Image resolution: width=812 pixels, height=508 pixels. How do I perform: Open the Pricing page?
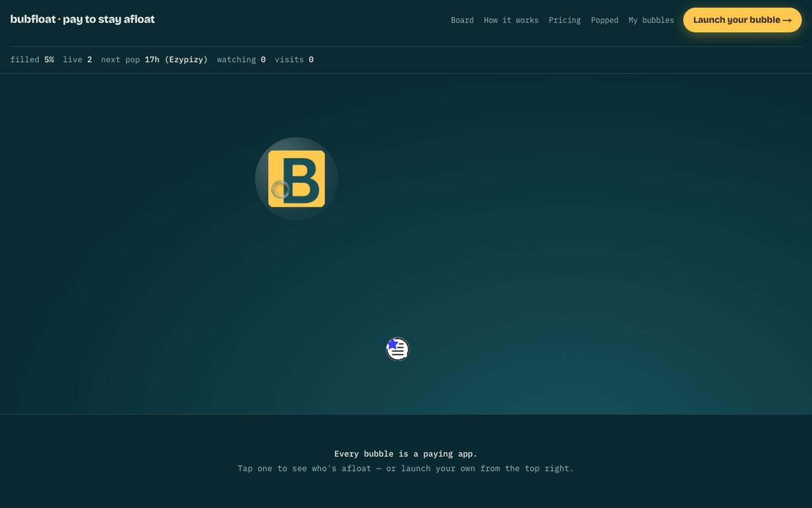[x=564, y=20]
